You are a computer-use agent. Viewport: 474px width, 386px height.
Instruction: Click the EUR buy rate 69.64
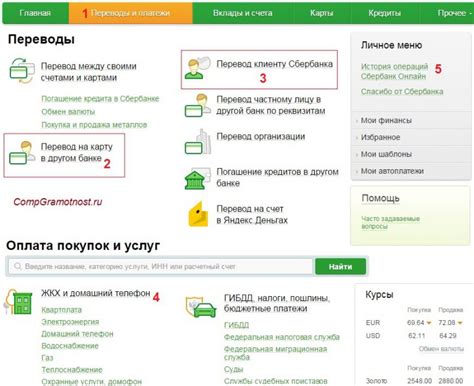point(415,323)
